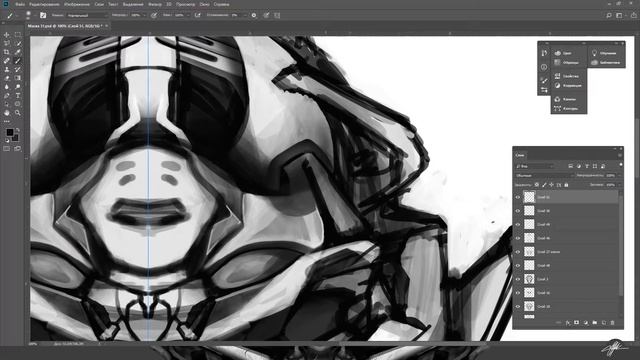
Task: Select the Crop tool
Action: click(7, 52)
